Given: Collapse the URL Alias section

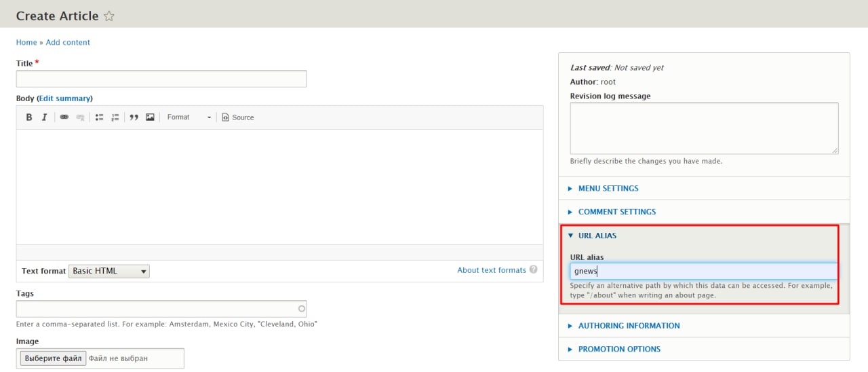Looking at the screenshot, I should coord(597,236).
